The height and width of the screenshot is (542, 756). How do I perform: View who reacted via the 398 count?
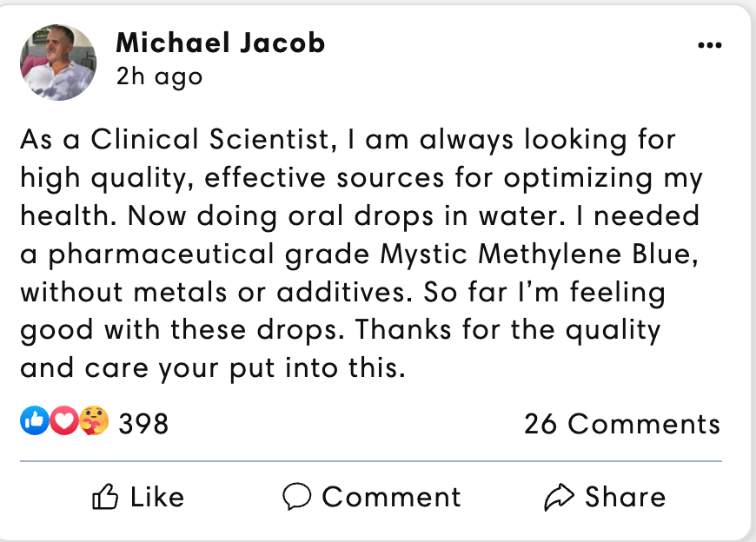(x=143, y=424)
